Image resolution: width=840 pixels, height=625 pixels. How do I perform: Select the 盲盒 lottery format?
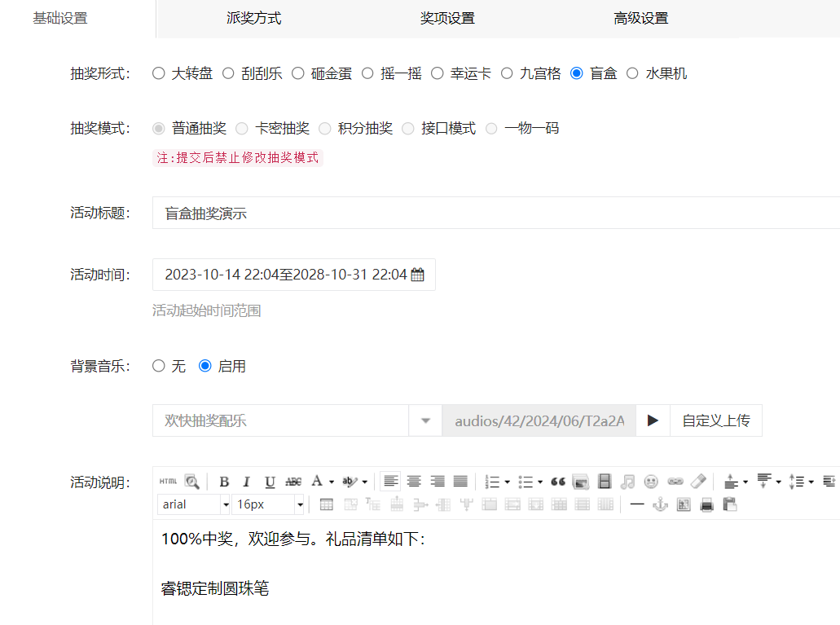click(x=578, y=73)
